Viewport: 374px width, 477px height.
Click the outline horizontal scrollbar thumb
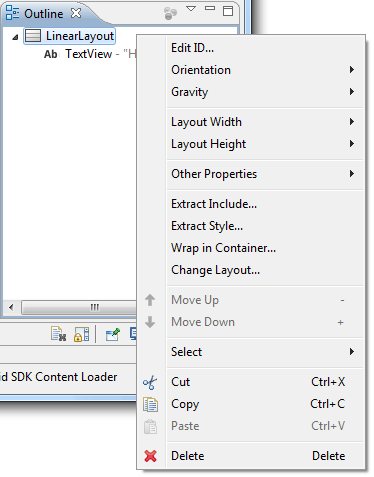click(79, 307)
